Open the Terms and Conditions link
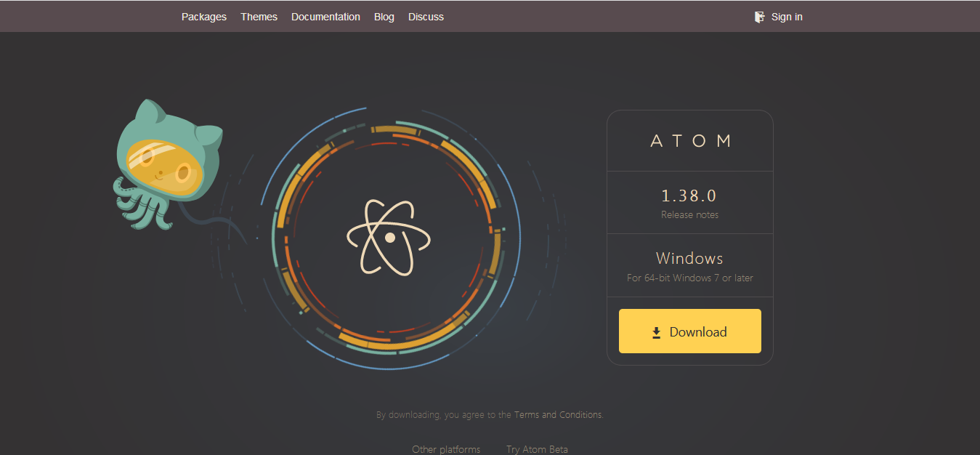The width and height of the screenshot is (980, 455). [x=558, y=415]
